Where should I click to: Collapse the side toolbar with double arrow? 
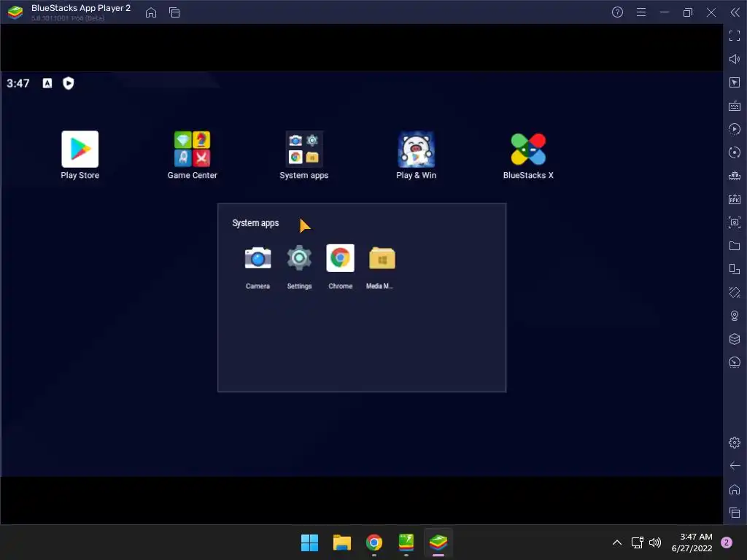pyautogui.click(x=735, y=12)
